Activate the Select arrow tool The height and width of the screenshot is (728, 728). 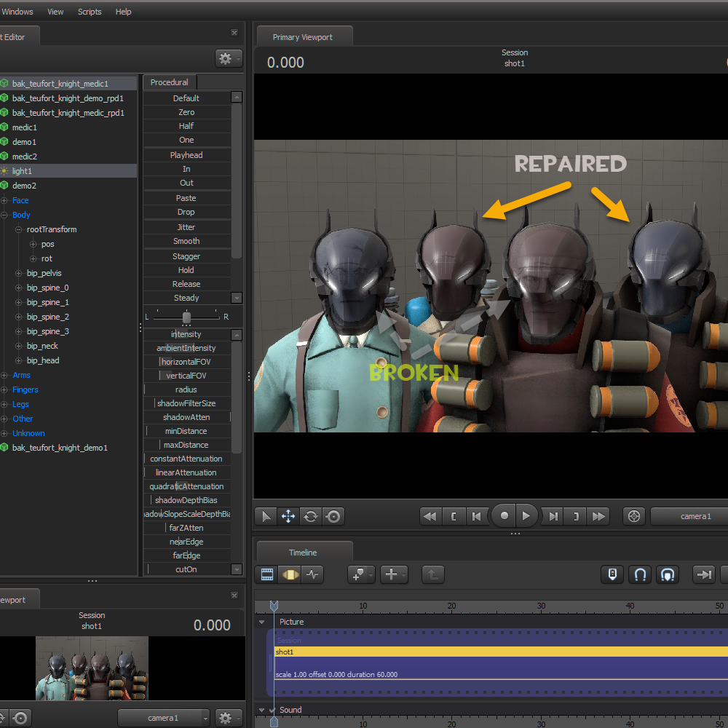(x=266, y=516)
